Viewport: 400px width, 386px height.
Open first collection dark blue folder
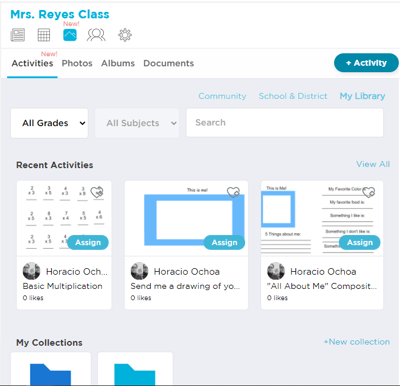click(51, 374)
